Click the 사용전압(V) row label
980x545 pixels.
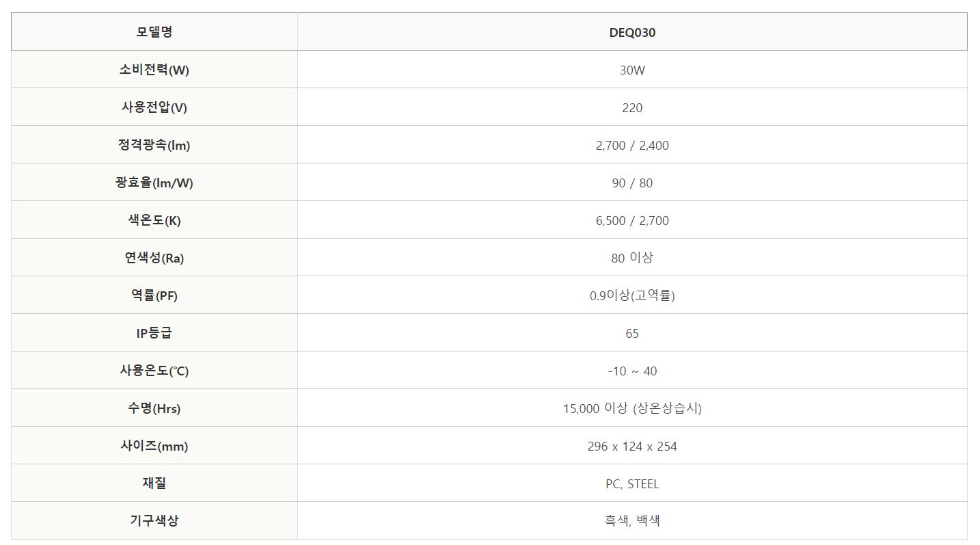[x=154, y=107]
